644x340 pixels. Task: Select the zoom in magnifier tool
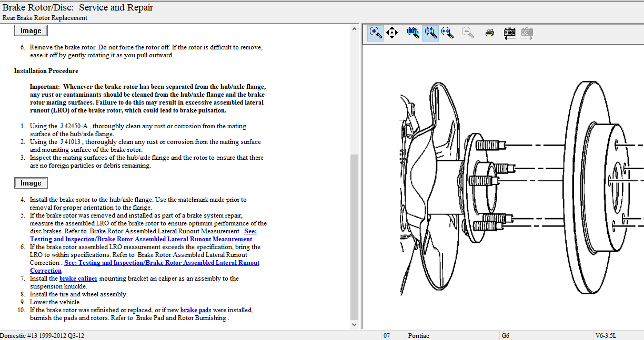376,33
